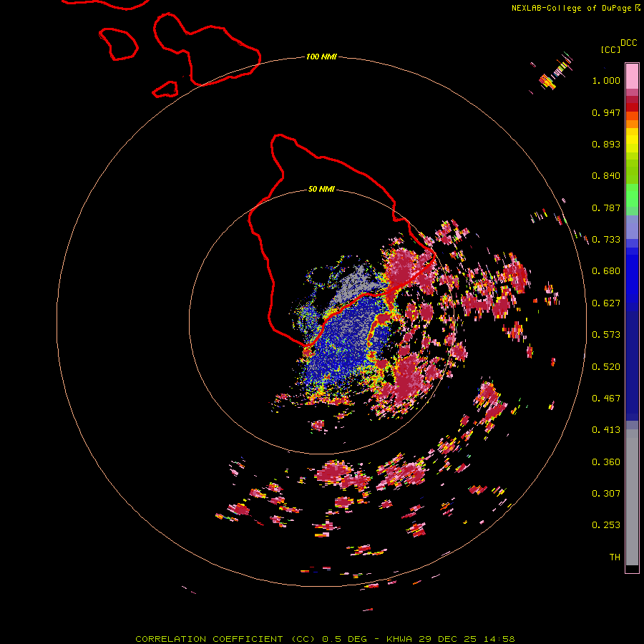Click the 0.253 legend value
The image size is (644, 644).
click(606, 525)
